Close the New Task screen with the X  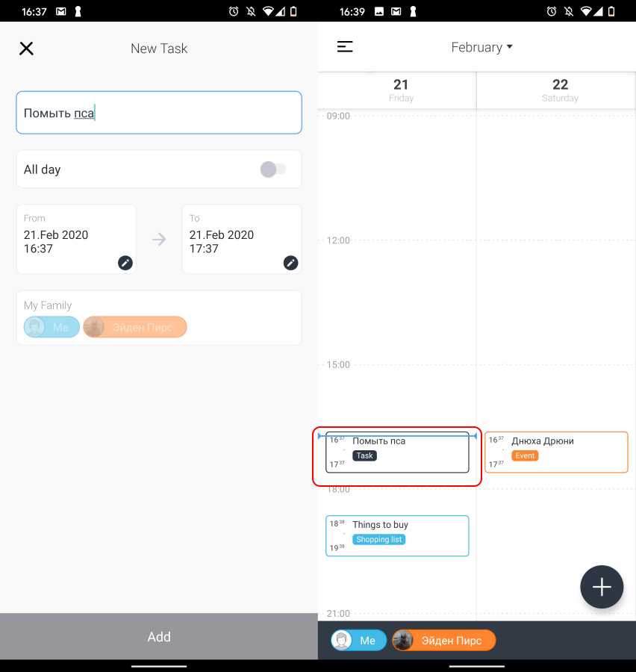tap(26, 49)
